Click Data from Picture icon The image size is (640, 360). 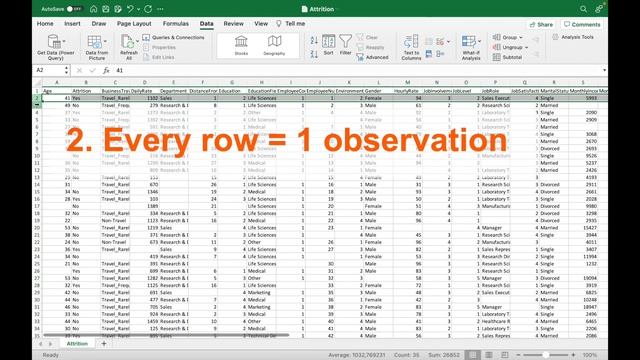[x=94, y=42]
